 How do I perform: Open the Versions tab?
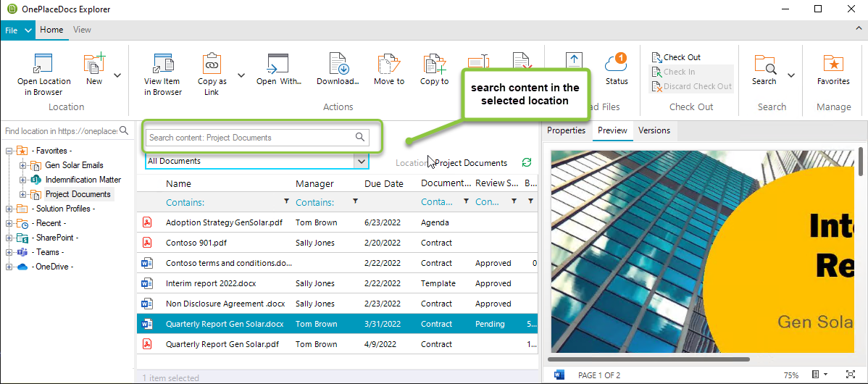(x=654, y=130)
